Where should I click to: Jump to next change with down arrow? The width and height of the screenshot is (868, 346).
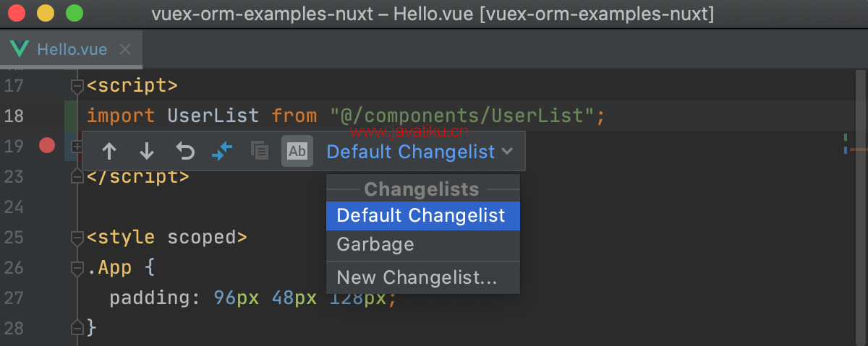147,152
